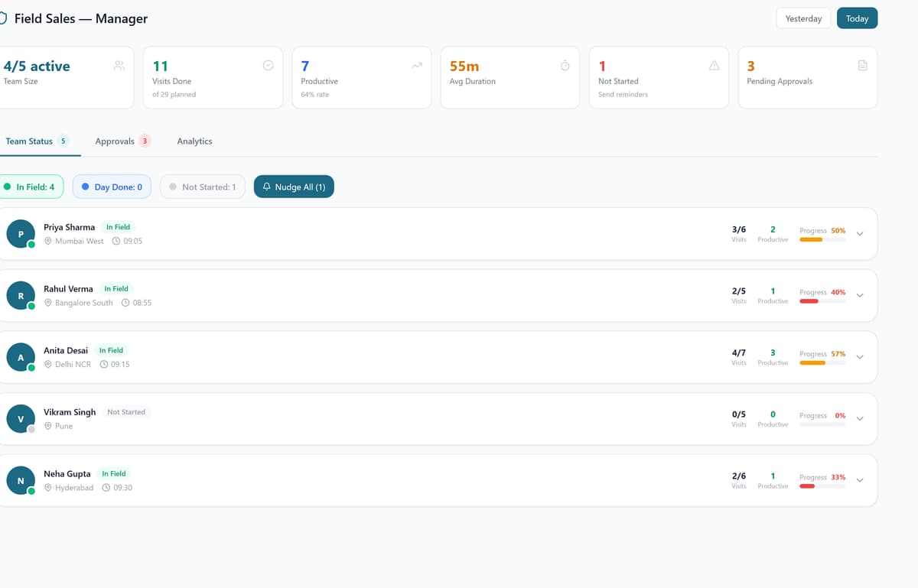Expand Neha Gupta's row chevron
Image resolution: width=918 pixels, height=588 pixels.
coord(860,480)
